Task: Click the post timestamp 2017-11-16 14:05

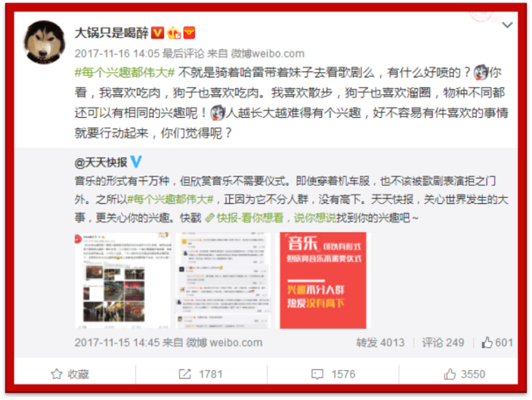Action: [117, 53]
